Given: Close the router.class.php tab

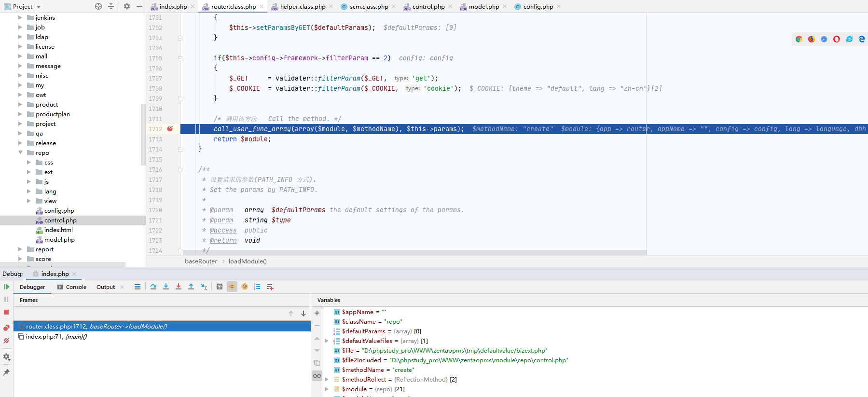Looking at the screenshot, I should coord(262,6).
